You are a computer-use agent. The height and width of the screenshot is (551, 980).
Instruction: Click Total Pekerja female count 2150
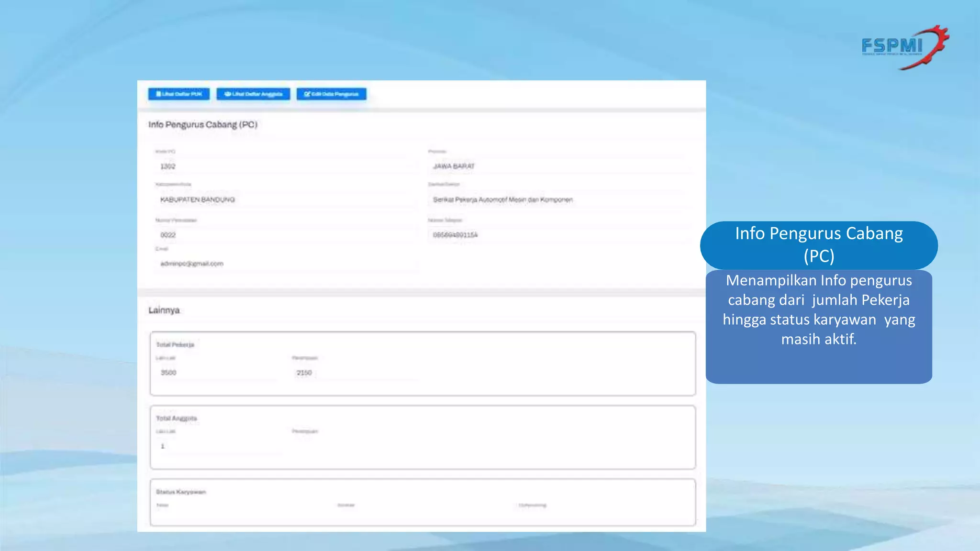(x=354, y=373)
